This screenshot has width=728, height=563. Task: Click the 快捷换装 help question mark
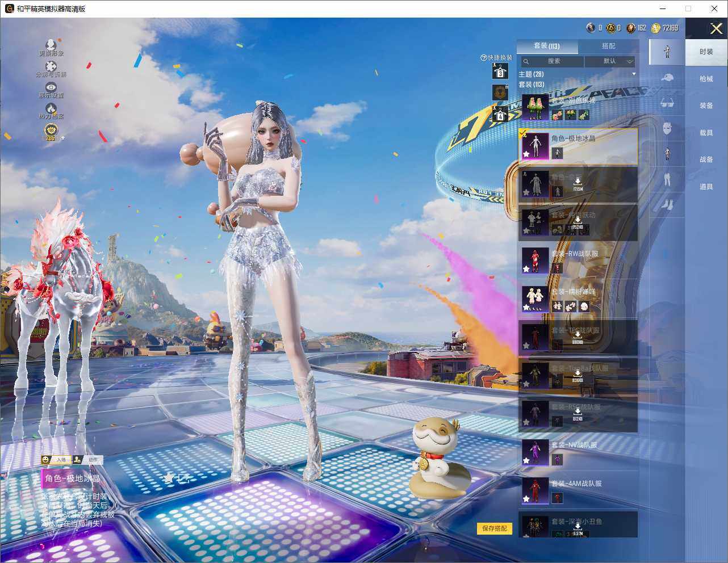[x=484, y=58]
